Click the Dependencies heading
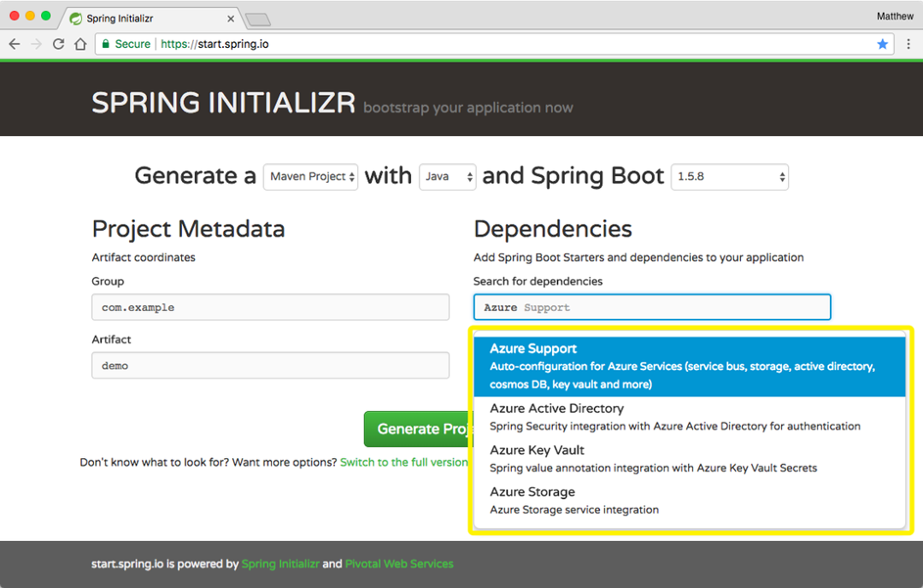Image resolution: width=923 pixels, height=588 pixels. click(x=553, y=229)
